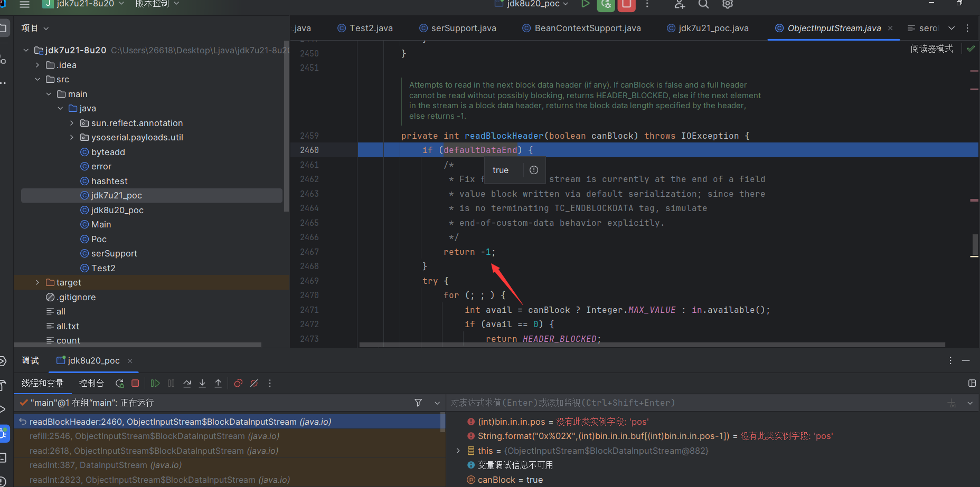The image size is (980, 487).
Task: Collapse the src folder
Action: [37, 79]
